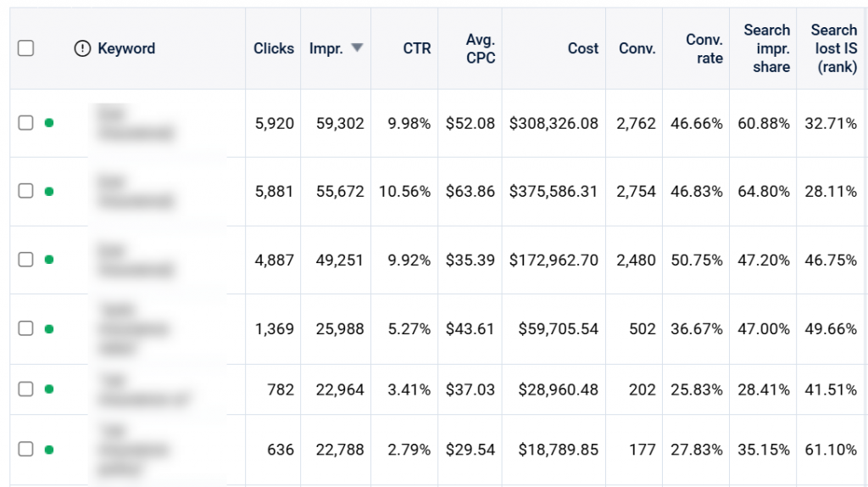Click the green status dot in the 4,887 clicks row
Viewport: 868px width, 487px height.
[x=49, y=260]
